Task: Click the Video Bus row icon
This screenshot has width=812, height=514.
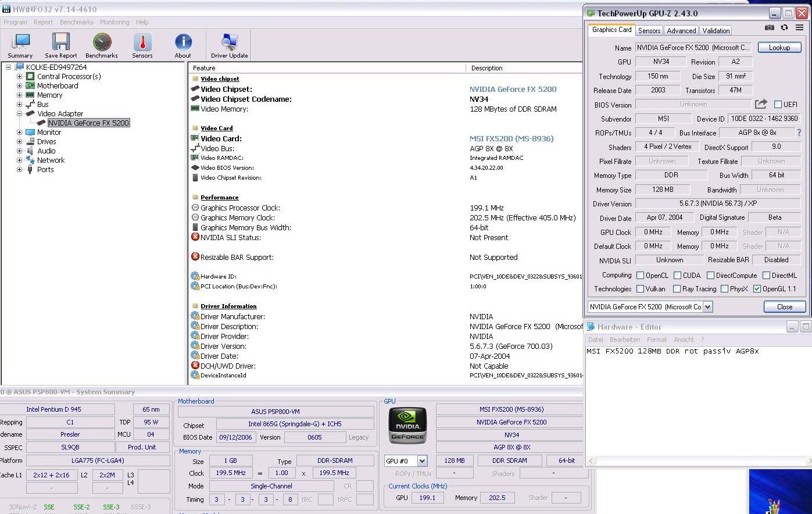Action: point(195,148)
